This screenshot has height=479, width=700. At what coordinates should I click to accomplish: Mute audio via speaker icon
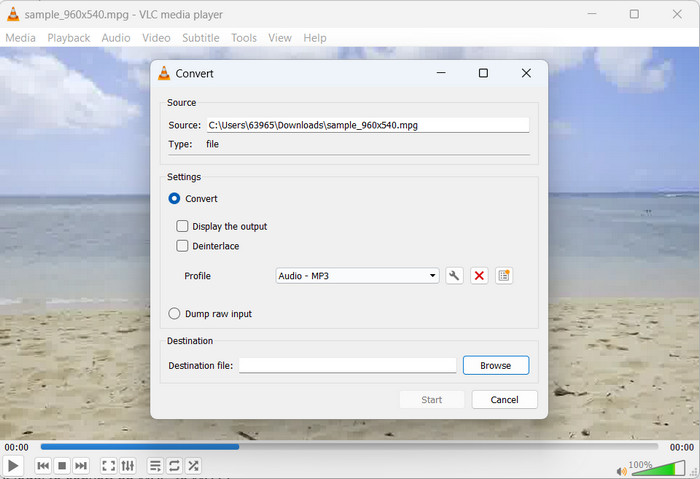pos(622,470)
